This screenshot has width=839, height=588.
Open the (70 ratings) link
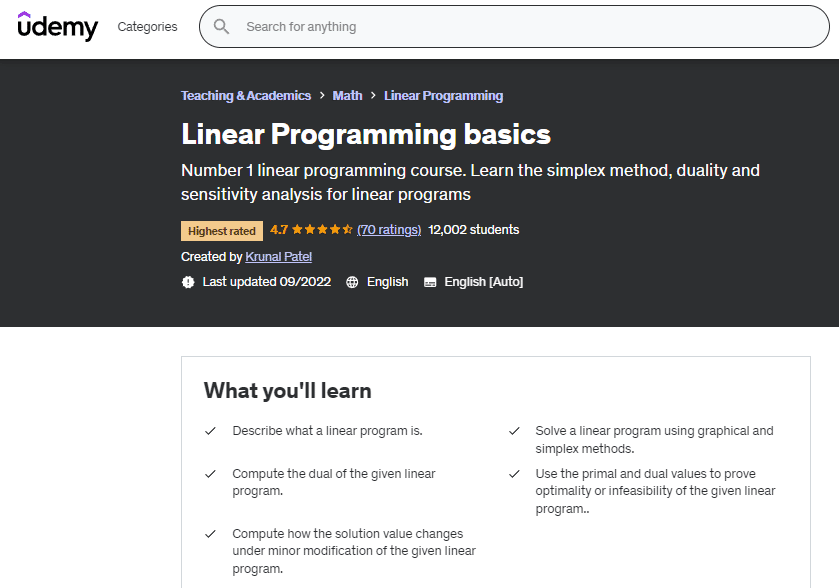click(x=389, y=230)
